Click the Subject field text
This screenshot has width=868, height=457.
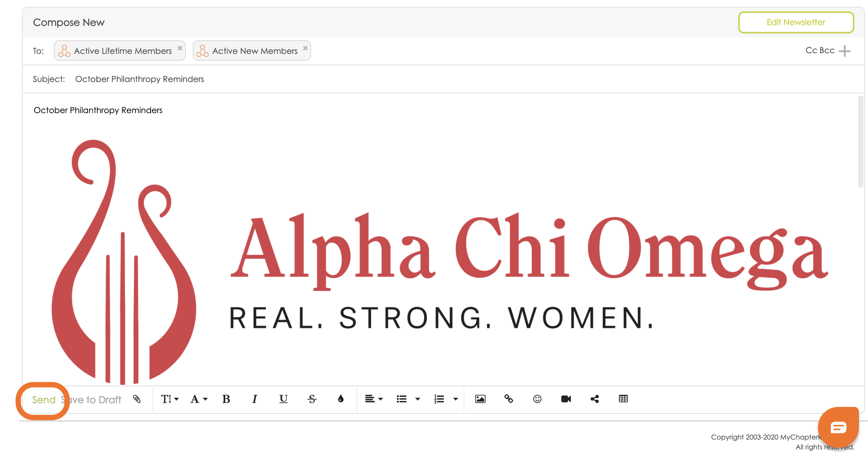click(x=139, y=79)
